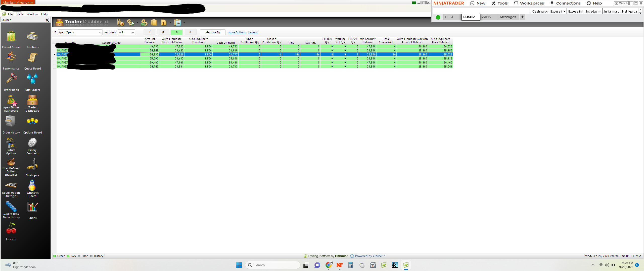Open the Window menu
Viewport: 644px width, 271px height.
(x=32, y=14)
